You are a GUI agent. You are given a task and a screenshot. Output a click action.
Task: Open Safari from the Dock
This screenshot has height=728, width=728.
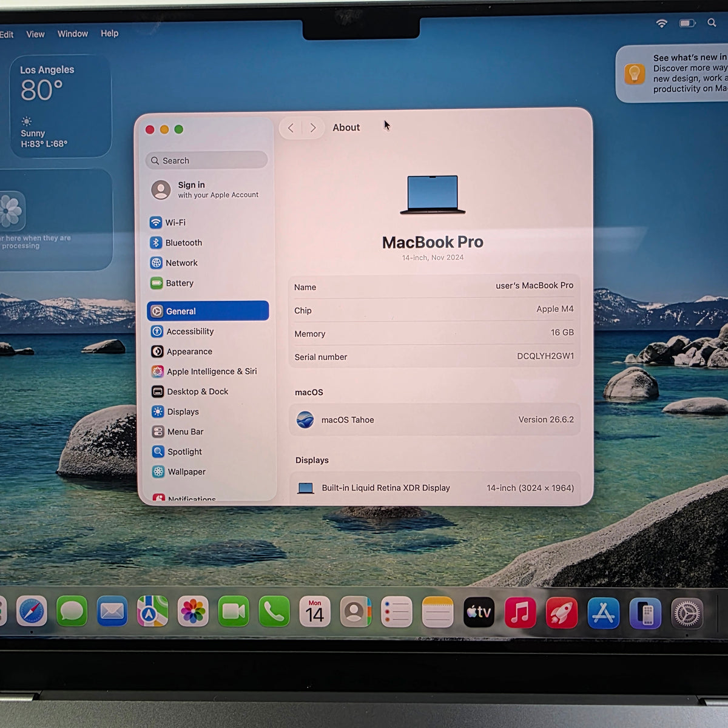[32, 612]
